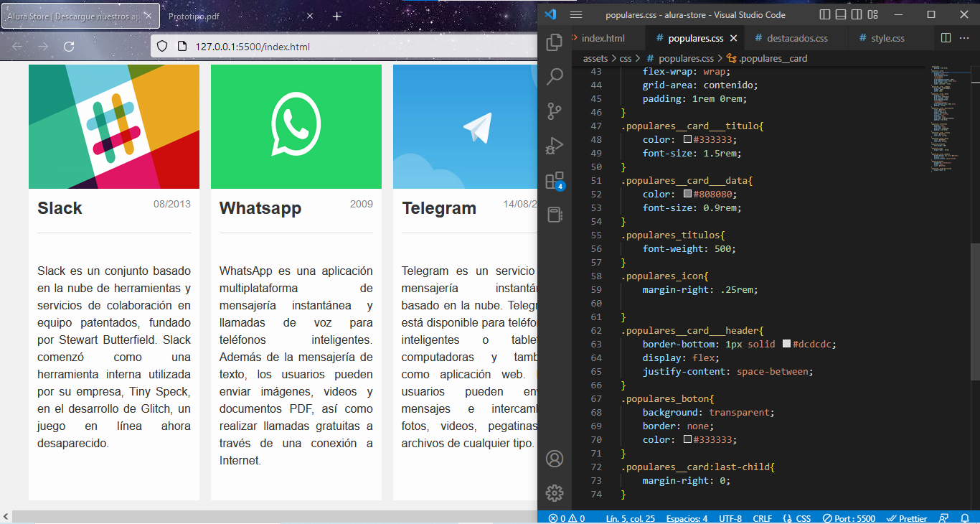Open the .populares__card breadcrumb symbol list

(767, 59)
